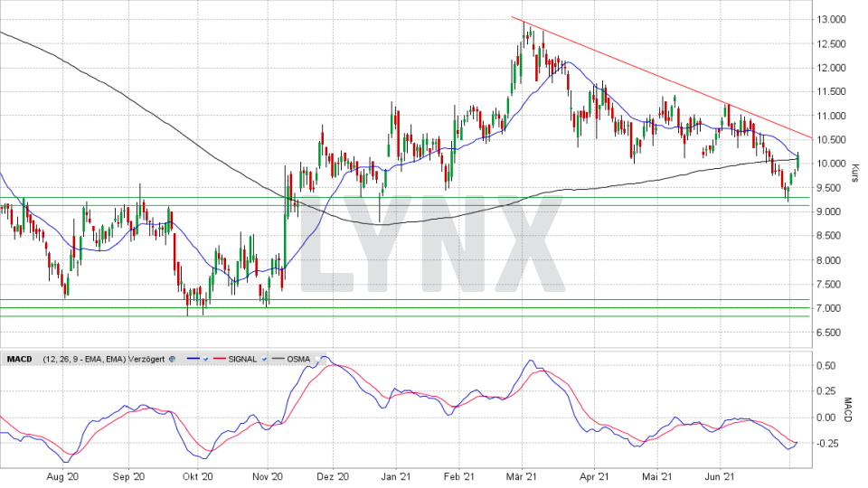
Task: Click the Jun '21 date on time axis
Action: (719, 476)
